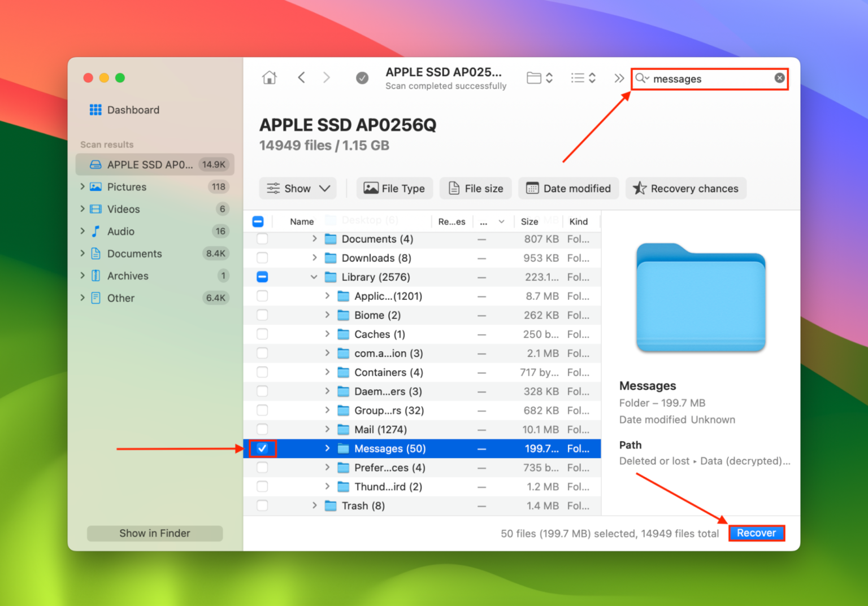Open the File size filter

475,188
